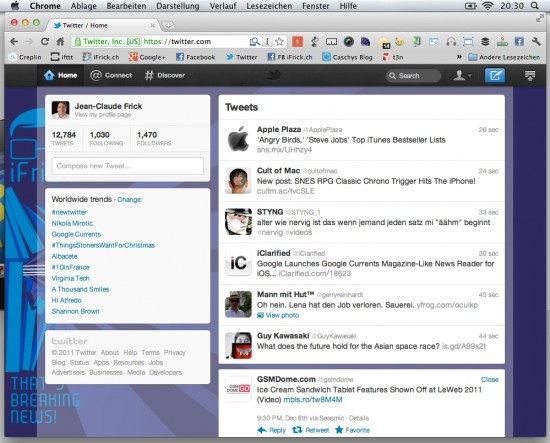Click Close on the GSMDome.com tweet

tap(490, 380)
